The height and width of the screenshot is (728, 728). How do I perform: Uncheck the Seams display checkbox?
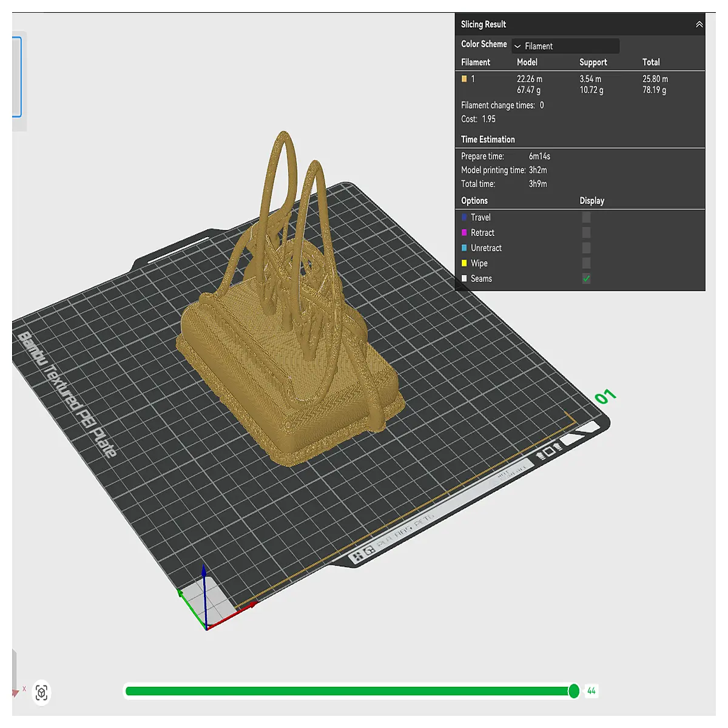point(586,278)
